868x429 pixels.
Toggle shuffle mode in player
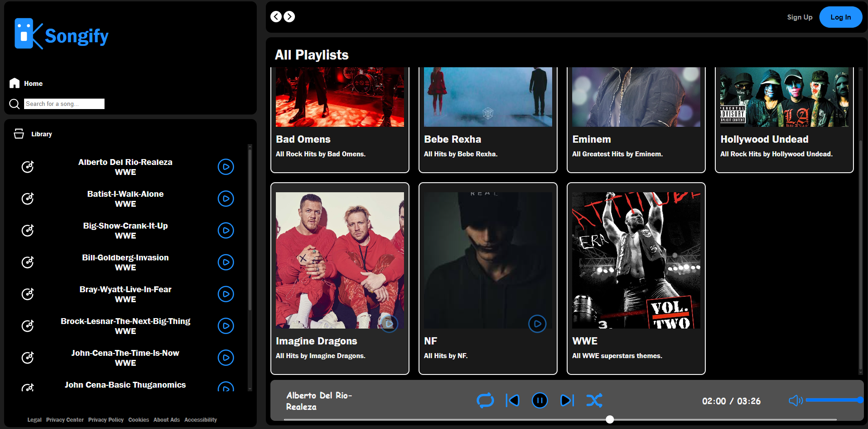click(594, 400)
